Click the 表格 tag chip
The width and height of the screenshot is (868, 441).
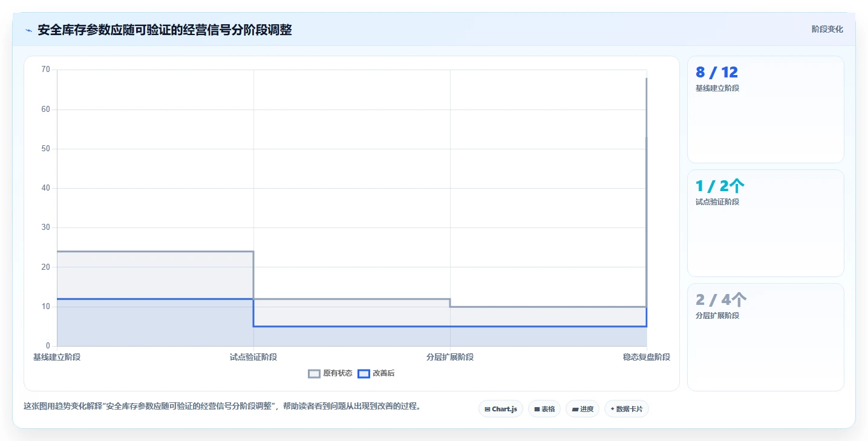click(544, 409)
